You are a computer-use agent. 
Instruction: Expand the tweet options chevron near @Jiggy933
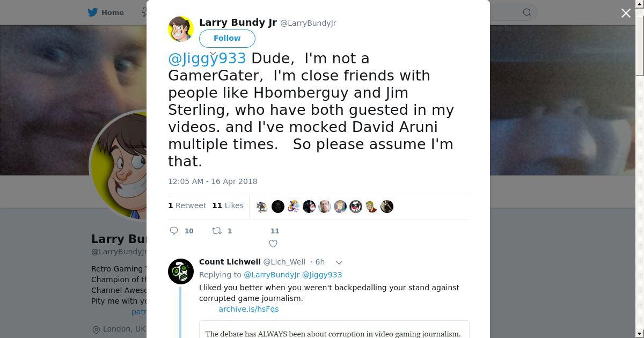(x=213, y=54)
